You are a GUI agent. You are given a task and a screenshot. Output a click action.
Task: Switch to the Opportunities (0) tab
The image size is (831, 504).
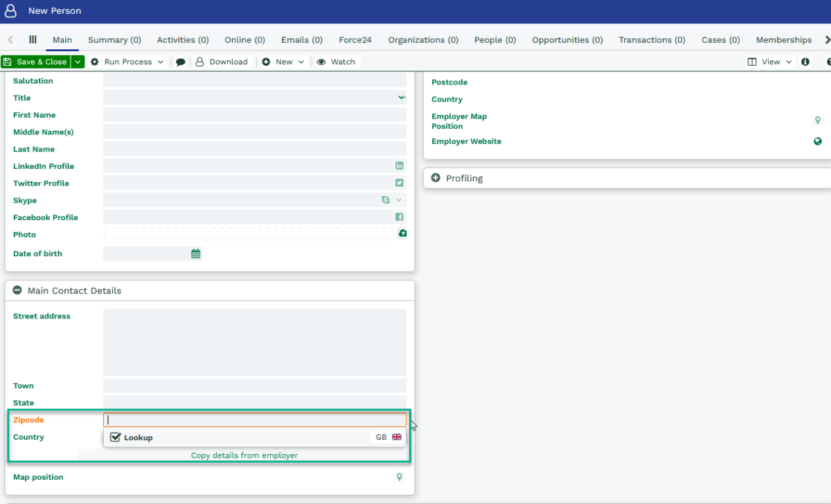point(567,40)
